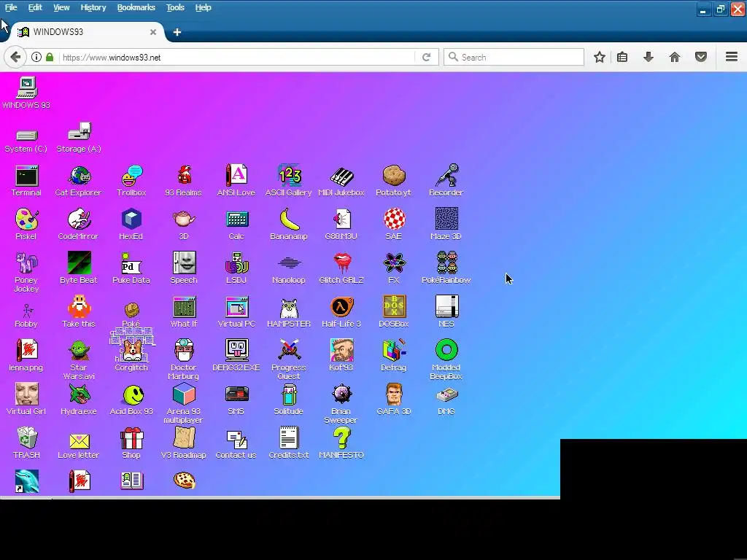The height and width of the screenshot is (560, 747).
Task: Launch LSDJ icon
Action: (x=236, y=268)
